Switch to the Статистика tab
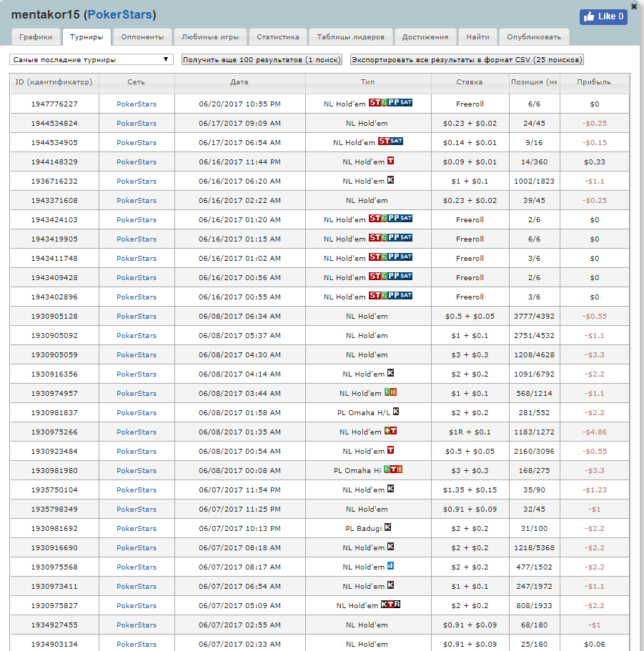 [x=278, y=36]
